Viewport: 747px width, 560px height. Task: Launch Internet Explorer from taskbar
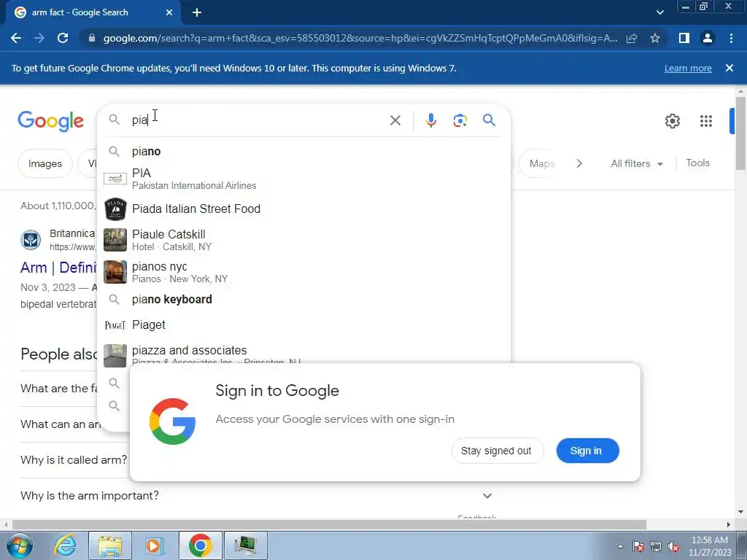(x=65, y=545)
